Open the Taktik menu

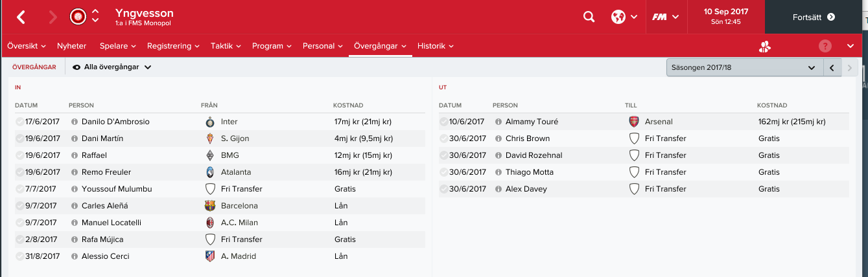point(226,46)
